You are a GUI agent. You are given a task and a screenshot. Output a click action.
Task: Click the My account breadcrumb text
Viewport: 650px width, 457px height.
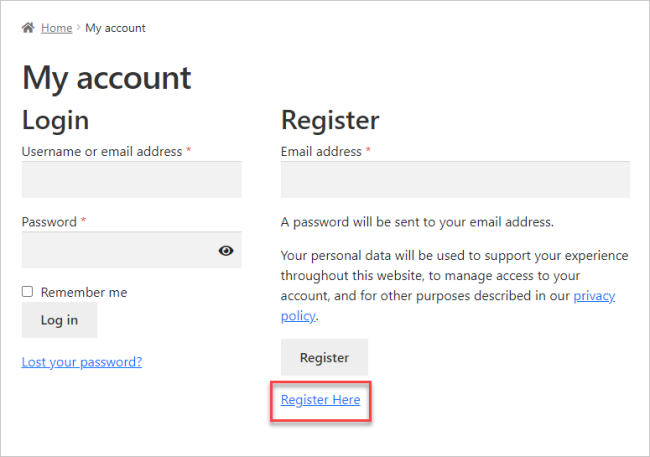pos(115,28)
